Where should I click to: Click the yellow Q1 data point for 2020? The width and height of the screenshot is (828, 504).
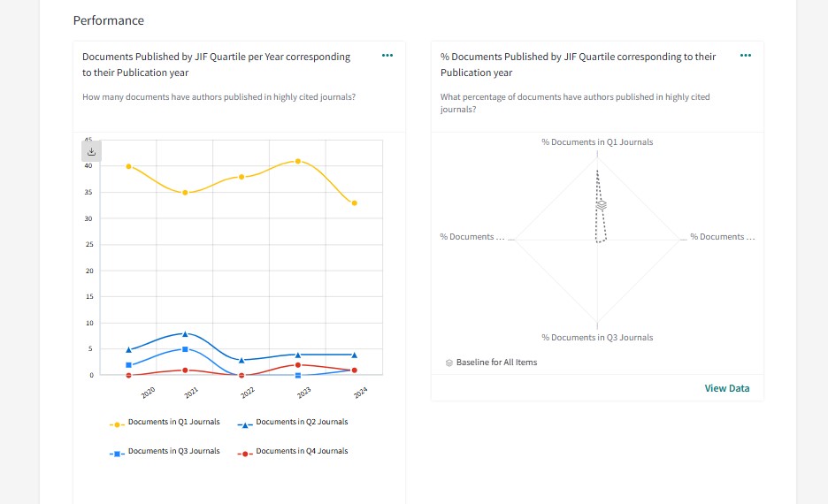click(129, 166)
